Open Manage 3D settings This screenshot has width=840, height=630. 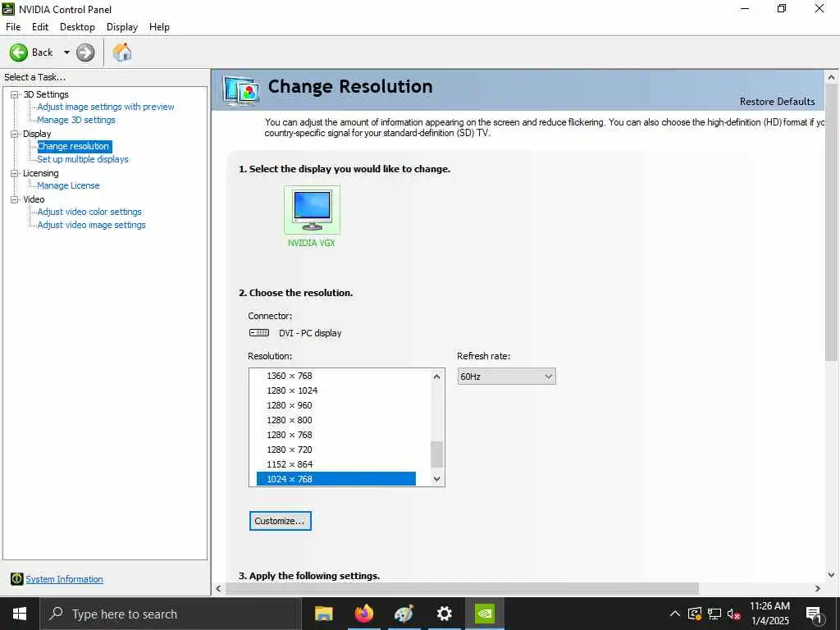pyautogui.click(x=76, y=120)
